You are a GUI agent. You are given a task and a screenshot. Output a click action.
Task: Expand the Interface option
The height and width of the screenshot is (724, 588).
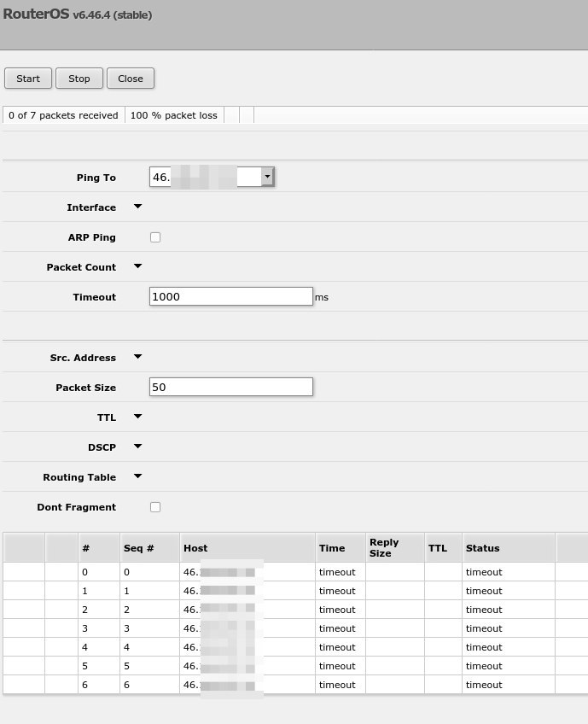coord(137,207)
